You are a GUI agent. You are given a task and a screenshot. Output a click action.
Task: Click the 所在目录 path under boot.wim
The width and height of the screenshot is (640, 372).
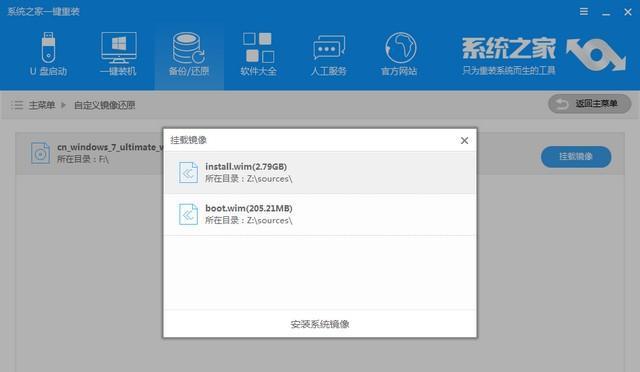pyautogui.click(x=249, y=221)
